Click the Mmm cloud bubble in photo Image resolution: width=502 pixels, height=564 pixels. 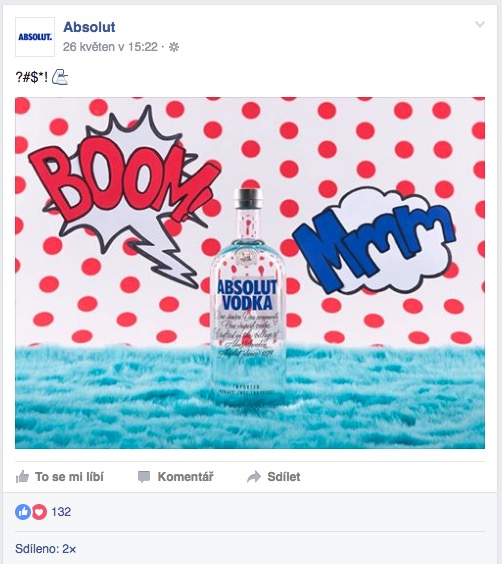coord(374,241)
